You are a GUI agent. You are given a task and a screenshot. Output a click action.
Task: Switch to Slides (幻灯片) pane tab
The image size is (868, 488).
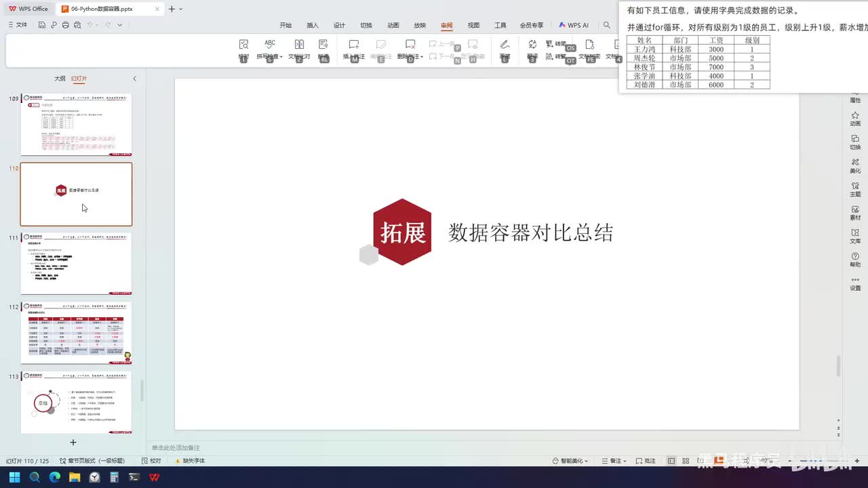(79, 79)
